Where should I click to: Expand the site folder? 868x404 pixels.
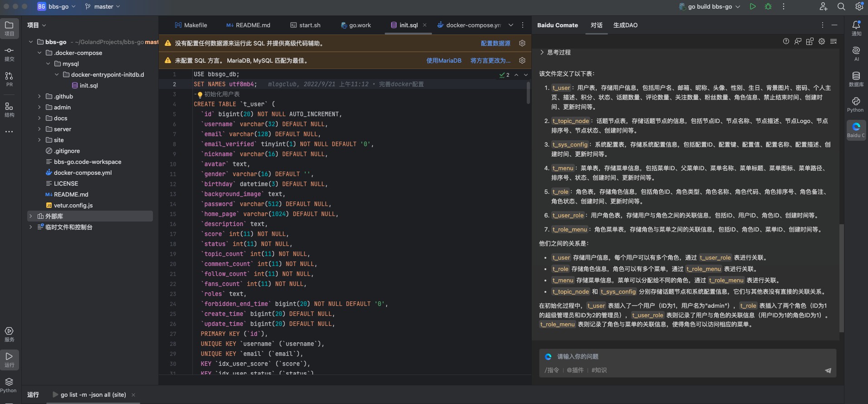pyautogui.click(x=39, y=140)
